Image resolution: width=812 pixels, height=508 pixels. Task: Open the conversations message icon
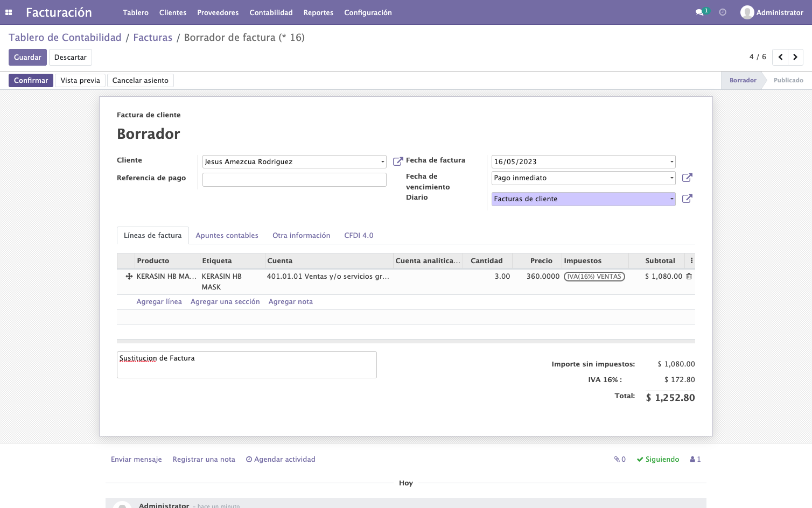699,12
